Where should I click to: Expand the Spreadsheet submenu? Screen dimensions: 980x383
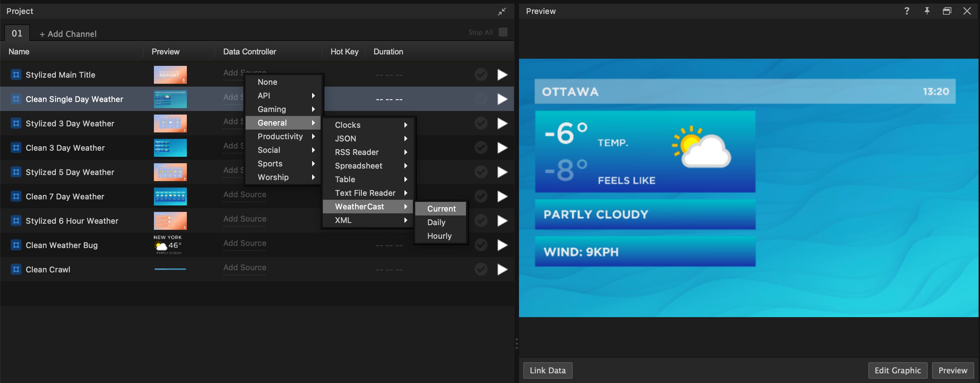[368, 166]
